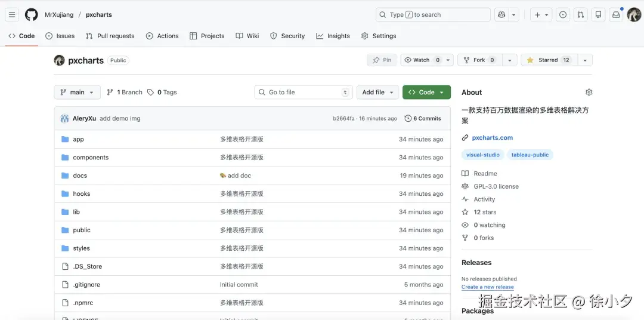Viewport: 644px width, 320px height.
Task: Open the docs folder
Action: point(80,176)
